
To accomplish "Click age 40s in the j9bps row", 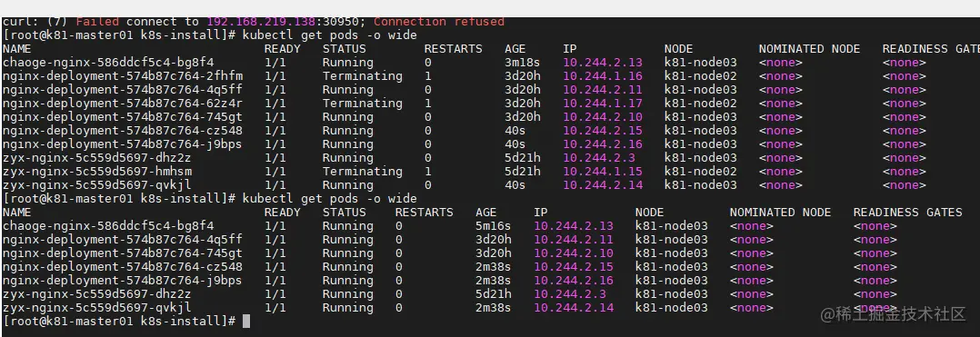I will click(x=515, y=144).
